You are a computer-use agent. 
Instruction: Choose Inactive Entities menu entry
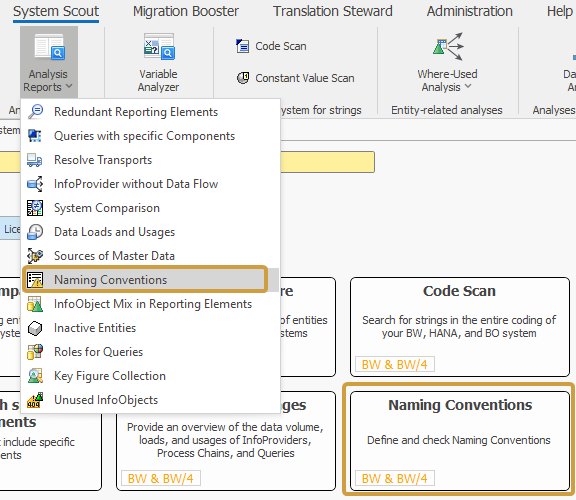point(150,328)
